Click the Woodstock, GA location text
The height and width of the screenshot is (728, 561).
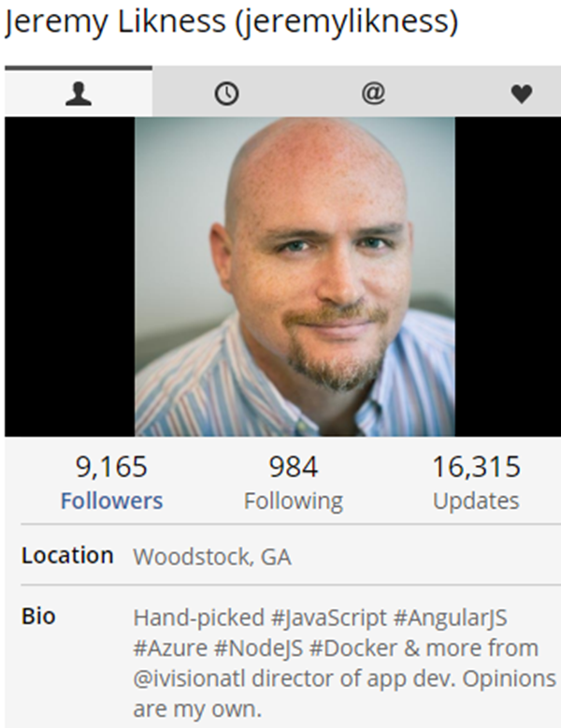click(212, 557)
